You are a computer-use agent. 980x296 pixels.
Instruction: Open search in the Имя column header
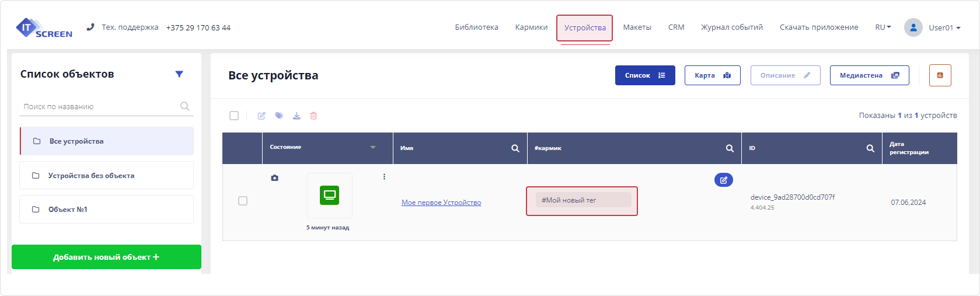pyautogui.click(x=515, y=148)
